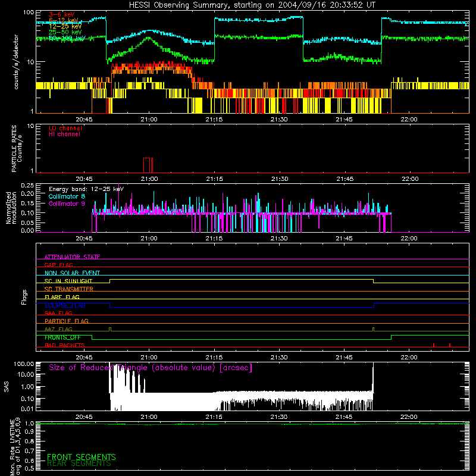
Task: Click "Size of Reduced Triangle (absolute value) [arcsec]" caption
Action: tap(151, 368)
